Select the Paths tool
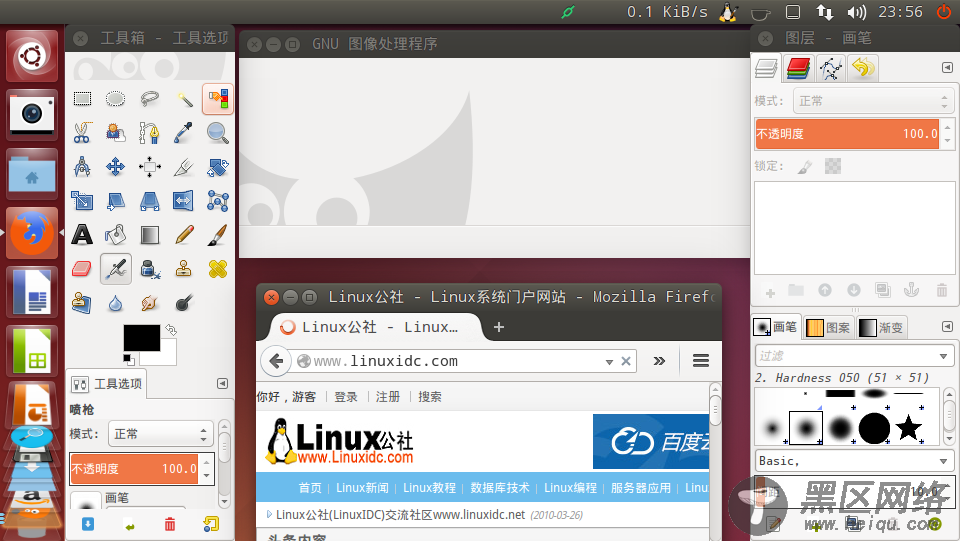The image size is (960, 541). coord(149,132)
